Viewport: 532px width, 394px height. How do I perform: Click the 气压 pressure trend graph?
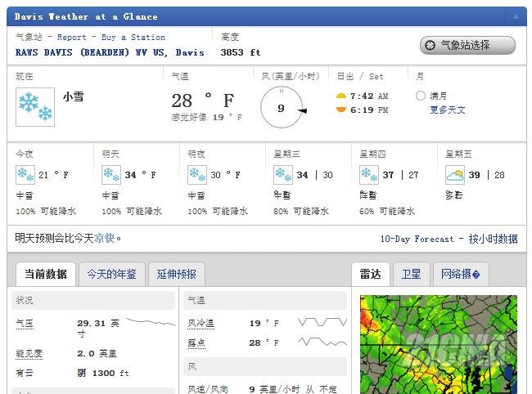[151, 322]
